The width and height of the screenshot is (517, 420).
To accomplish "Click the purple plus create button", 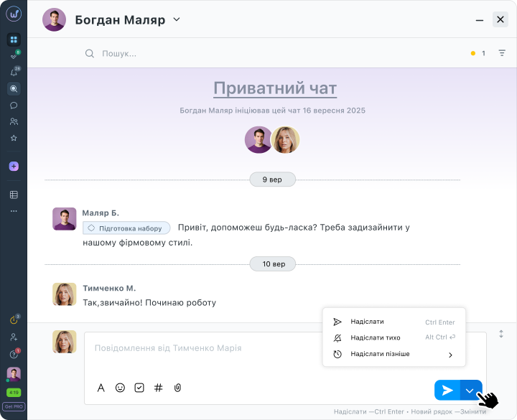I will (x=14, y=166).
